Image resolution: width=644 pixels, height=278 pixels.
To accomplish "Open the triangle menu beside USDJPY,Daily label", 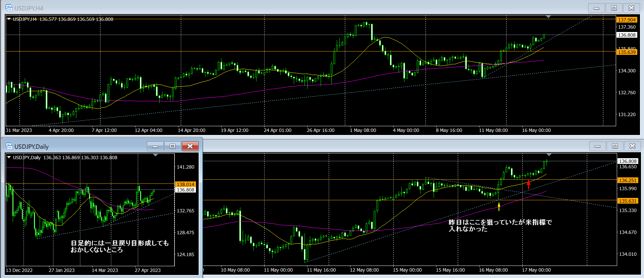I will coord(9,158).
